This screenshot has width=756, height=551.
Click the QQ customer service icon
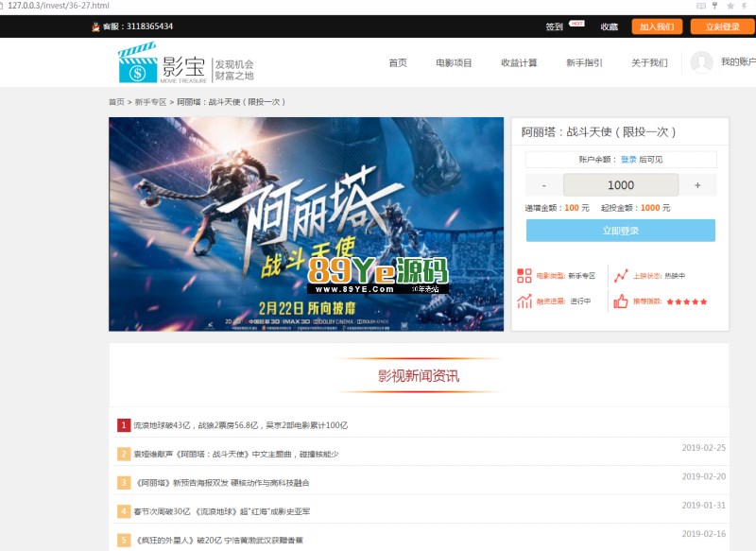pos(95,27)
